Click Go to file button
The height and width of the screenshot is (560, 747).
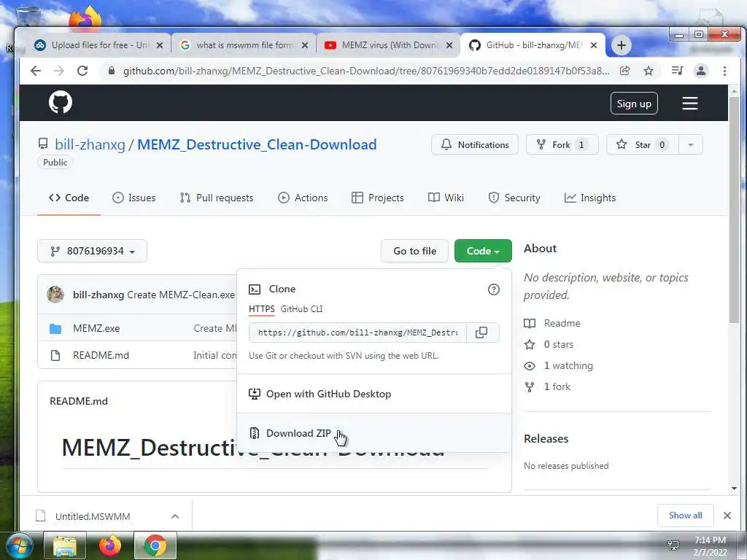point(414,251)
